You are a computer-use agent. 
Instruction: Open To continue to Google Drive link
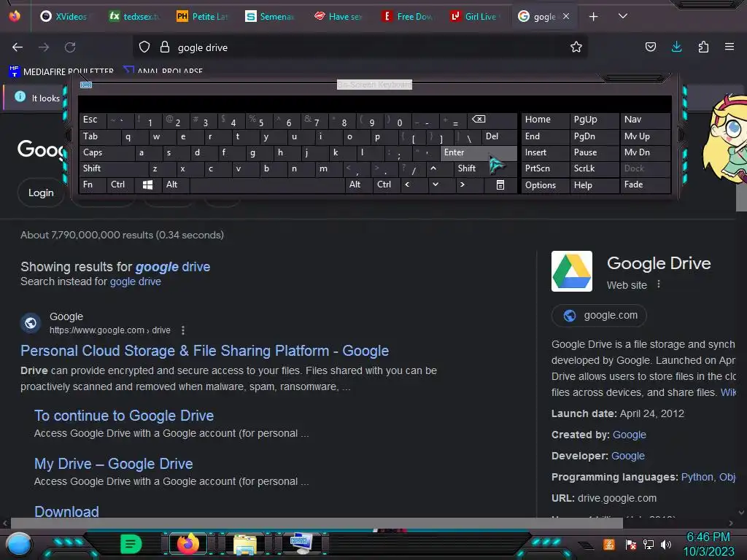(x=124, y=416)
